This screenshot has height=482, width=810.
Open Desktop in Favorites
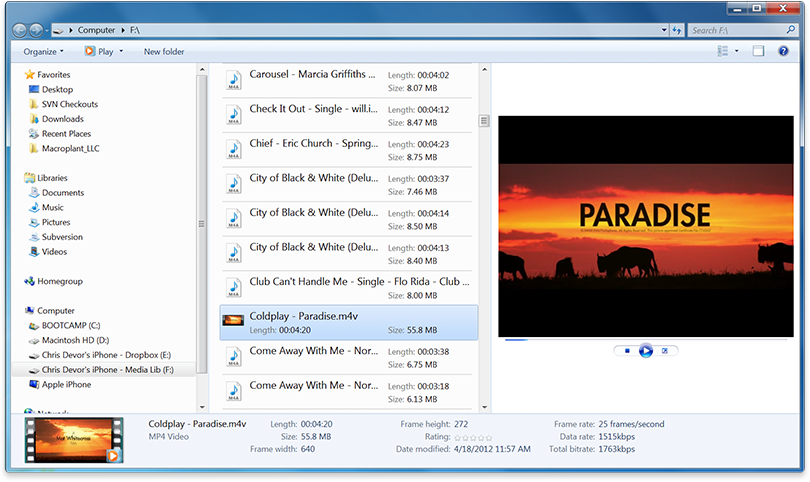pos(51,89)
